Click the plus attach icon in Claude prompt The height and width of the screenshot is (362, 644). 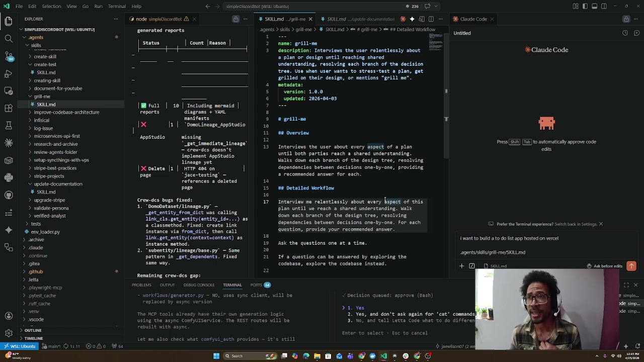point(461,266)
